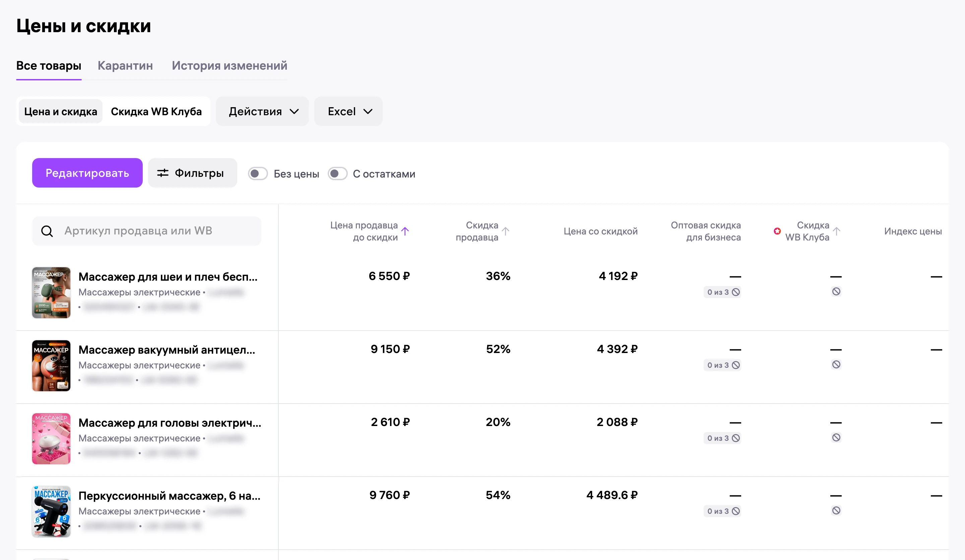Sort by seller price before discount arrow
The height and width of the screenshot is (560, 965).
point(405,231)
